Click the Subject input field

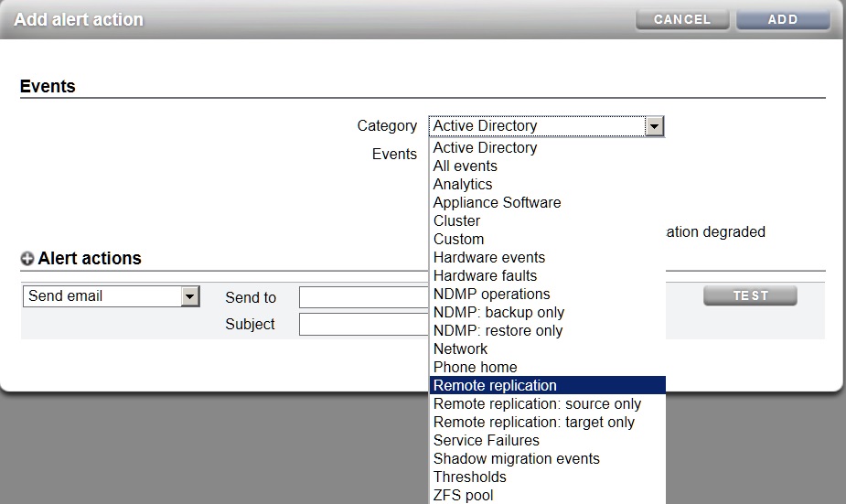point(364,325)
